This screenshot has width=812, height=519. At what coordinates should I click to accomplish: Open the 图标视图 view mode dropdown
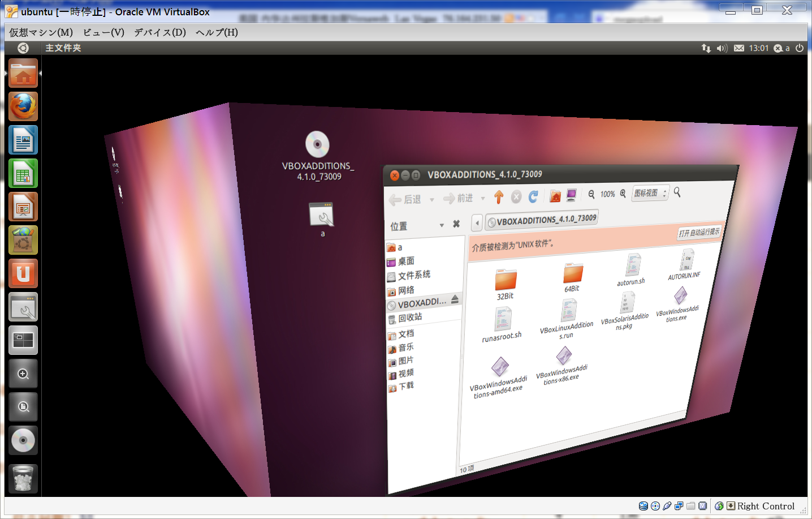click(x=650, y=193)
